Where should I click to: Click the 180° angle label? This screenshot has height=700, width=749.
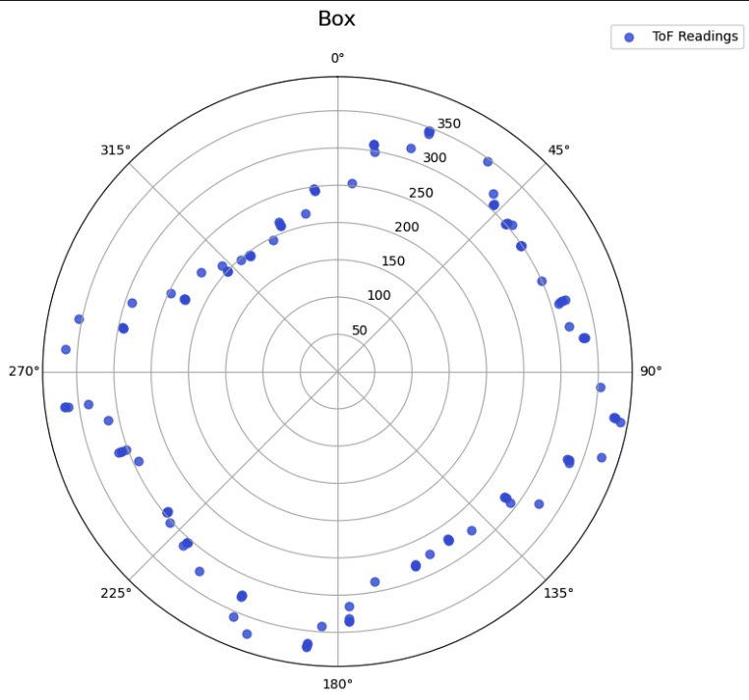[338, 684]
